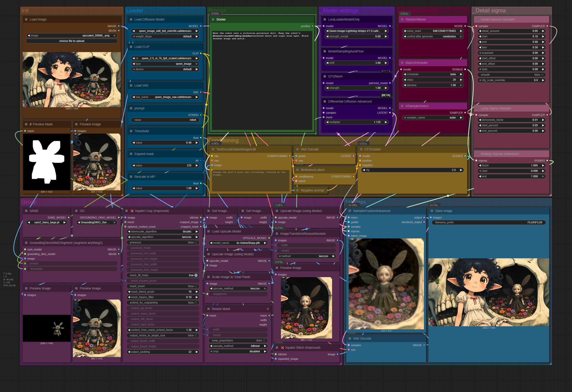Click the control after generate randomize field
Screen dimensions: 572x392
pos(433,36)
